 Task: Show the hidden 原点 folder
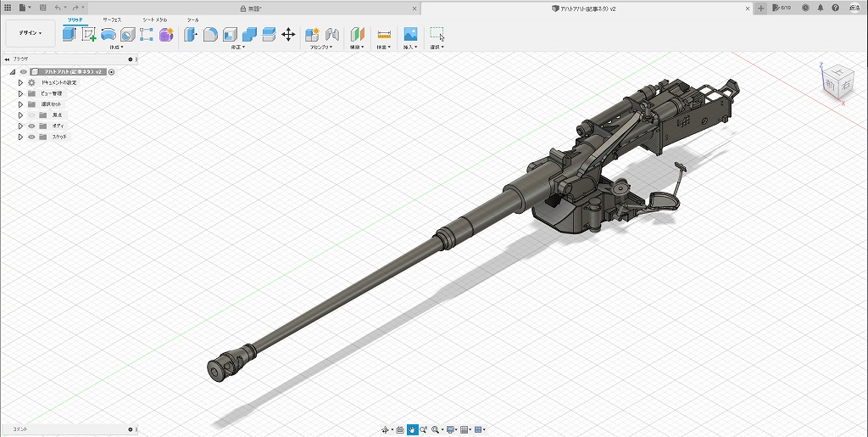(31, 115)
